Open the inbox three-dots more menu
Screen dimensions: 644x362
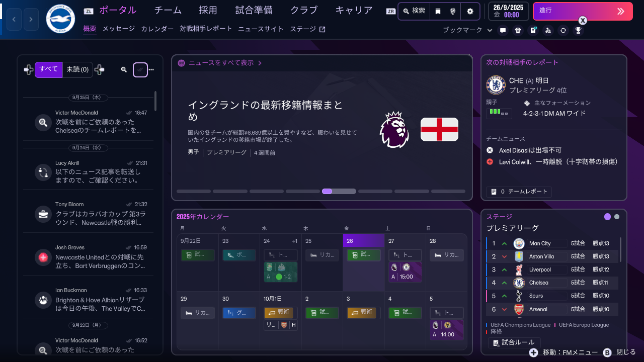[151, 70]
